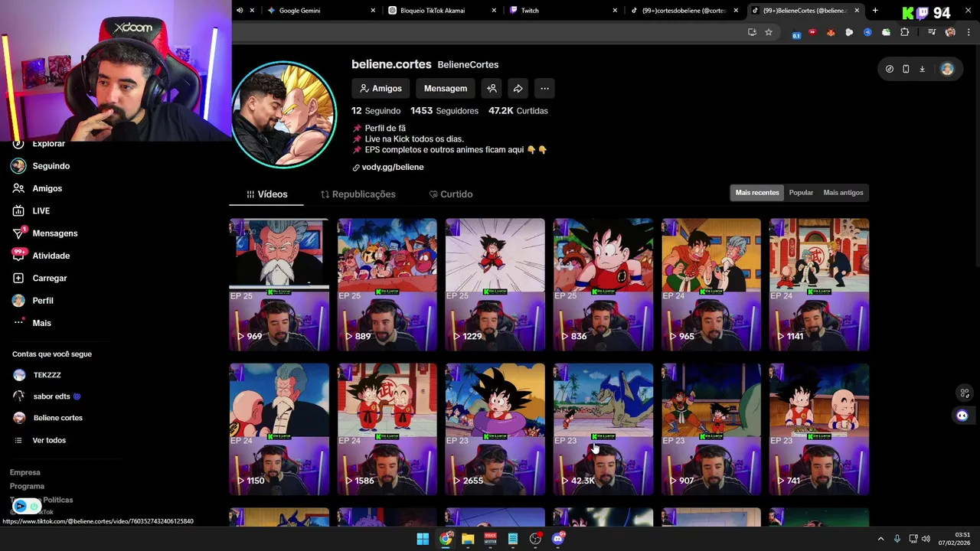Click the Programa footer link
Image resolution: width=980 pixels, height=551 pixels.
[x=27, y=486]
